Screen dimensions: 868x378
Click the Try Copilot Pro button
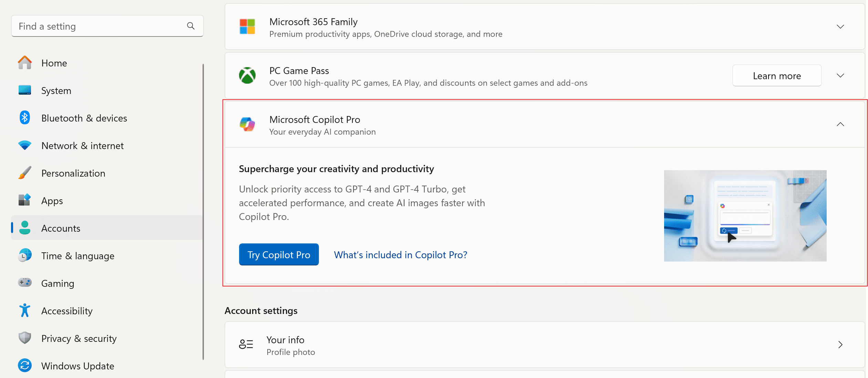(x=279, y=254)
